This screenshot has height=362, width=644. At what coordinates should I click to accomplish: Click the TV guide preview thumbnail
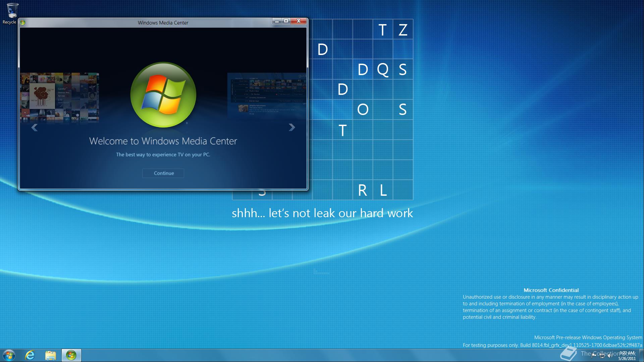(x=267, y=97)
